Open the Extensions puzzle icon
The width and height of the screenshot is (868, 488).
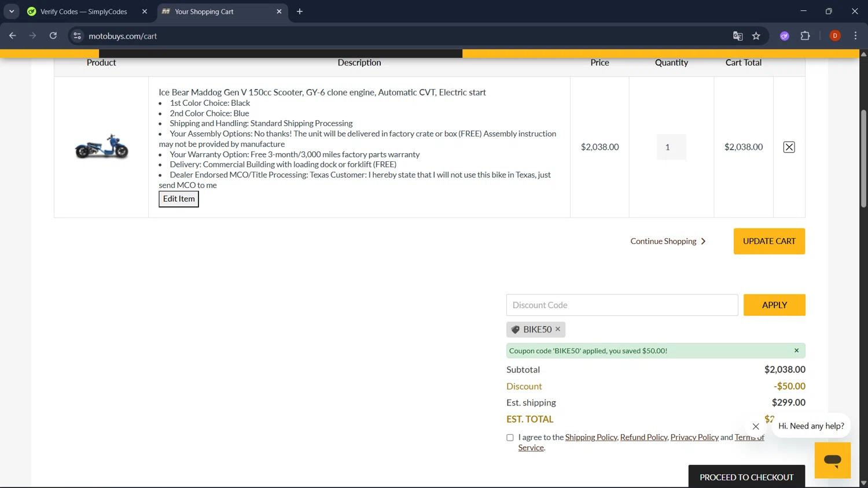coord(805,36)
